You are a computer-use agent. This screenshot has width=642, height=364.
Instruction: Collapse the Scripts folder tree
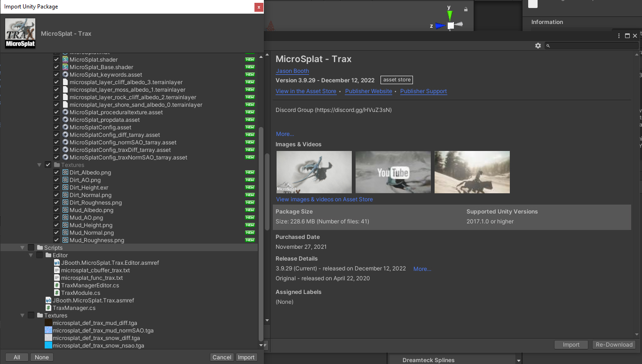[22, 248]
